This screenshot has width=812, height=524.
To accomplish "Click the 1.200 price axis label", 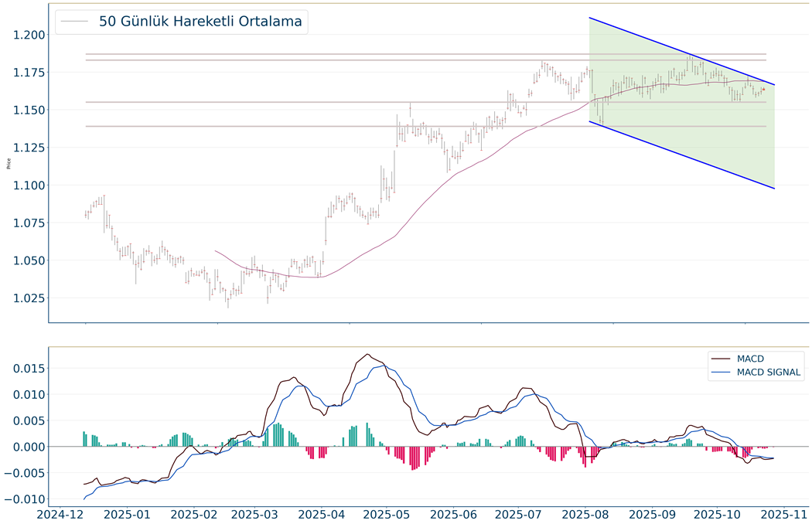I will click(x=29, y=35).
